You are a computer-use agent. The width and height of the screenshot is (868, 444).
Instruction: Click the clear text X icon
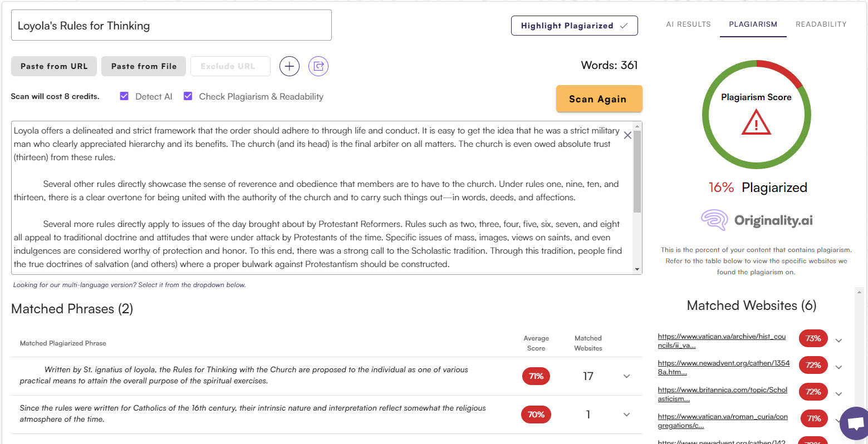[627, 135]
